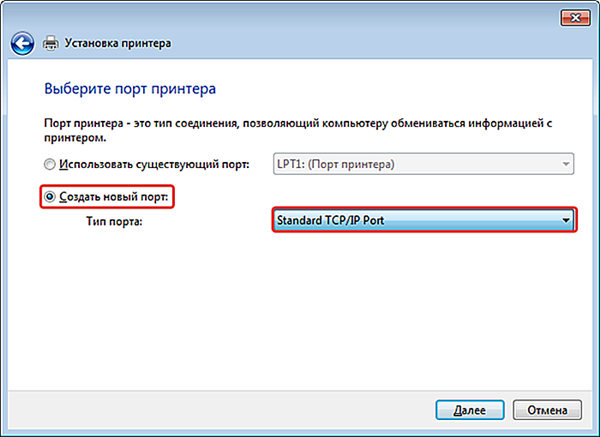This screenshot has height=437, width=600.
Task: Click the printer icon beside the title
Action: (x=51, y=43)
